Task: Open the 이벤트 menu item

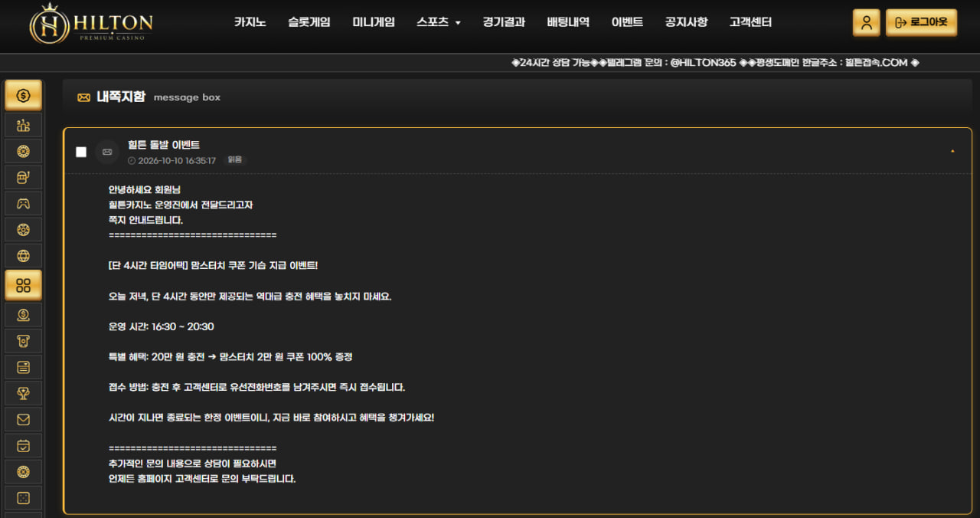Action: pos(627,22)
